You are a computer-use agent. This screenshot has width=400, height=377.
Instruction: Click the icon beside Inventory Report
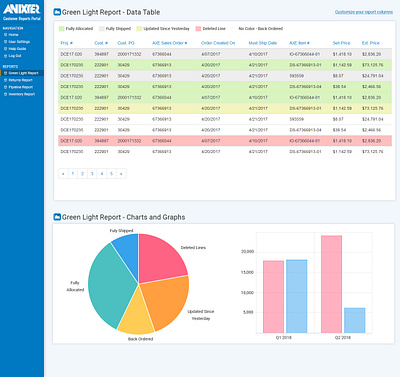(5, 94)
